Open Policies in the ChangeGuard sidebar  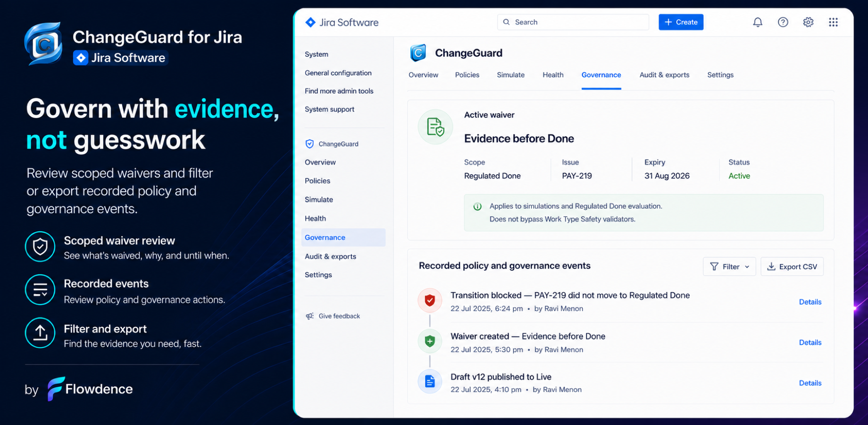pos(317,181)
